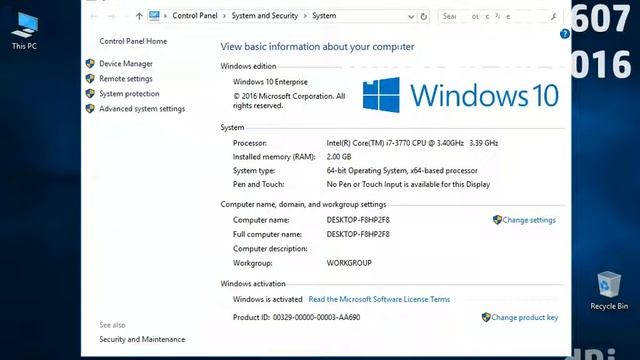Click the 'Windows edition' section heading
This screenshot has height=360, width=640.
click(248, 66)
